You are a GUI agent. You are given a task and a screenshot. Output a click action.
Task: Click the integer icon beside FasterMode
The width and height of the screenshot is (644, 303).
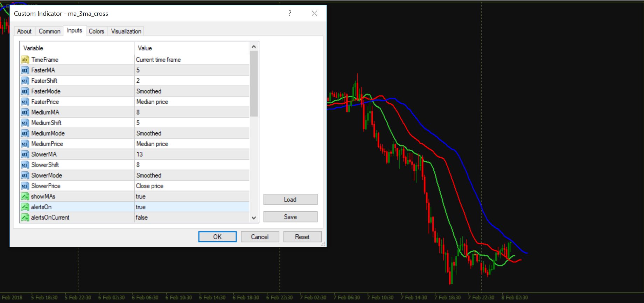click(x=24, y=91)
